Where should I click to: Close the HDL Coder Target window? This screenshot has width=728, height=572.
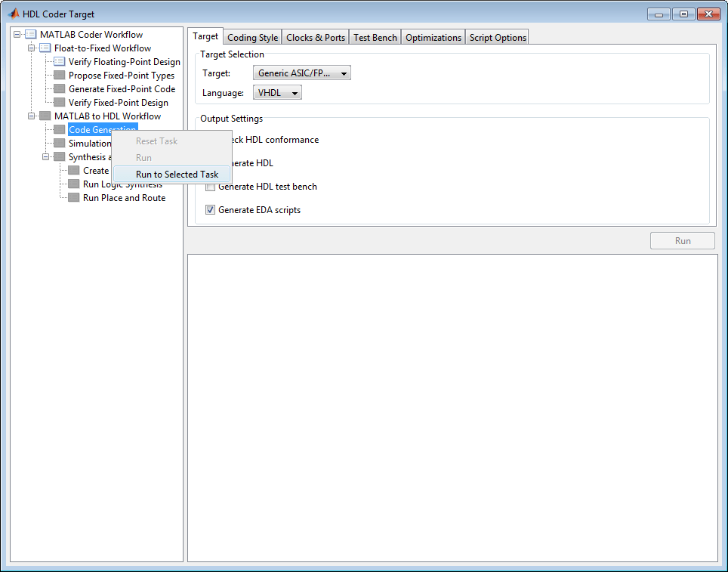[x=709, y=14]
